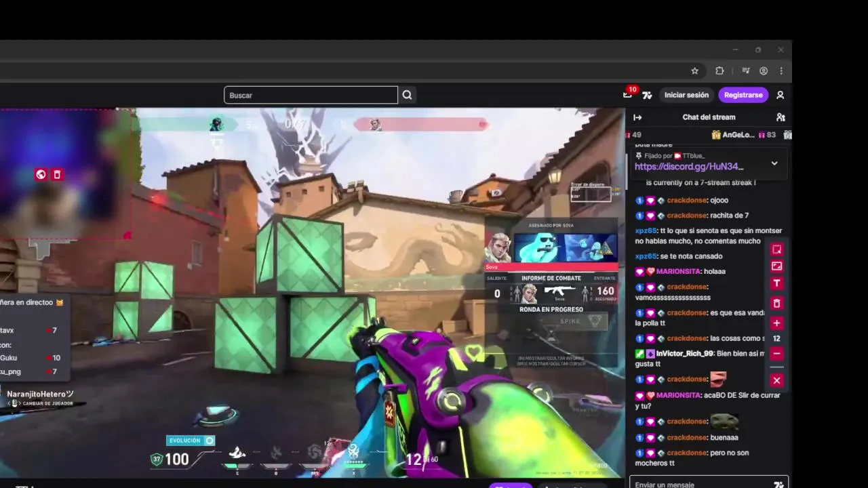This screenshot has height=488, width=868.
Task: Click the 160 damage received value
Action: [x=606, y=291]
